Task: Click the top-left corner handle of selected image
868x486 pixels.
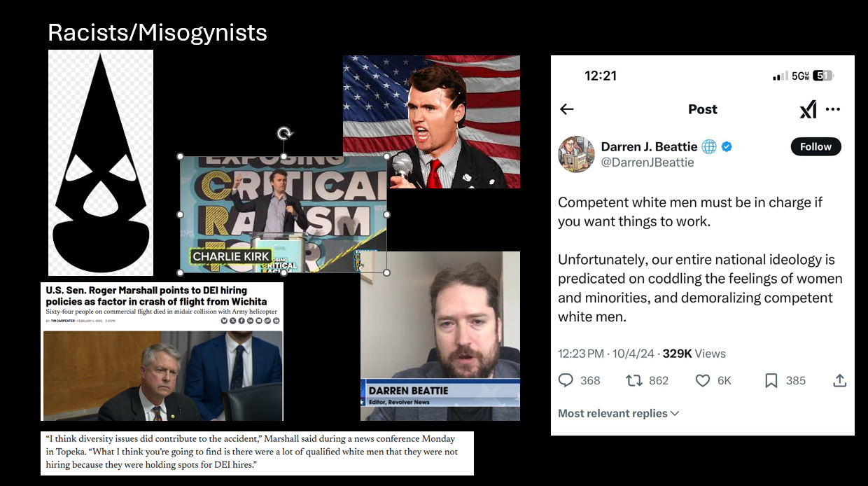Action: [180, 156]
